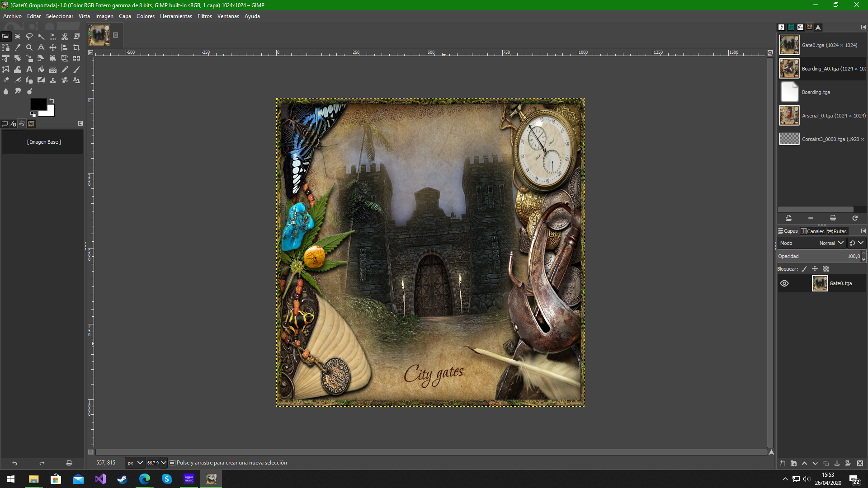This screenshot has height=488, width=868.
Task: Select the Paths tool
Action: coord(6,47)
